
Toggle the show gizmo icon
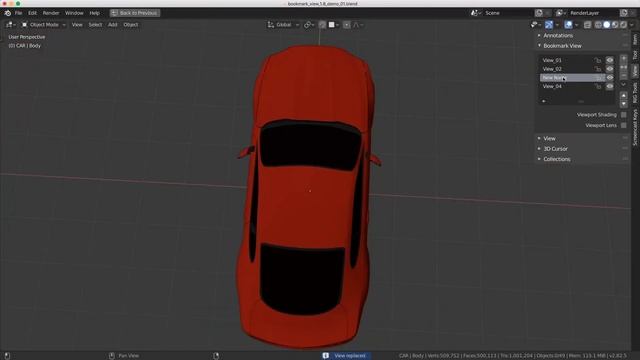pyautogui.click(x=549, y=25)
